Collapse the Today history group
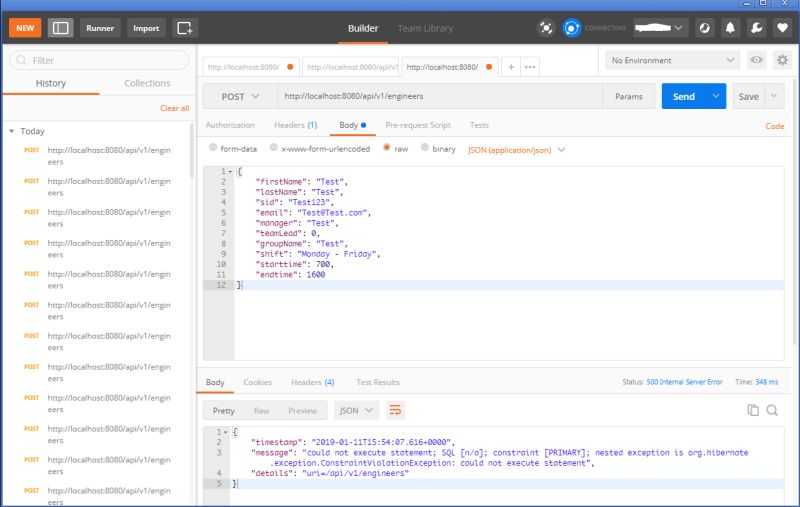This screenshot has height=507, width=800. point(12,131)
